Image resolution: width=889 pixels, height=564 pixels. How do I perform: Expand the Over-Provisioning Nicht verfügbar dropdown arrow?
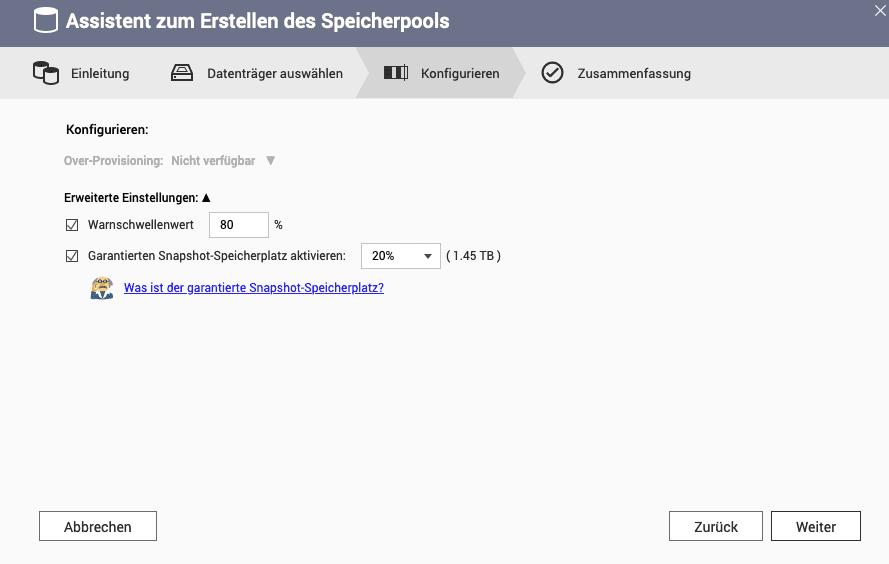tap(270, 161)
